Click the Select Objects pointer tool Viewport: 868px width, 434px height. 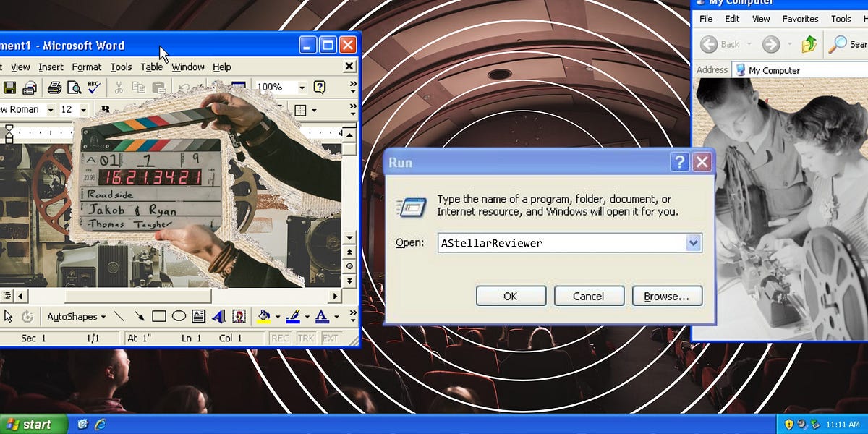pyautogui.click(x=9, y=316)
